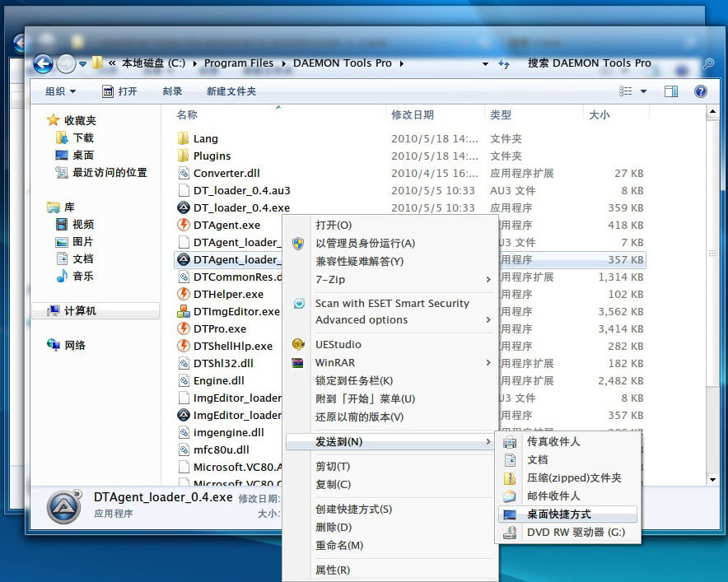The image size is (728, 582).
Task: Open the view options dropdown arrow
Action: [643, 91]
